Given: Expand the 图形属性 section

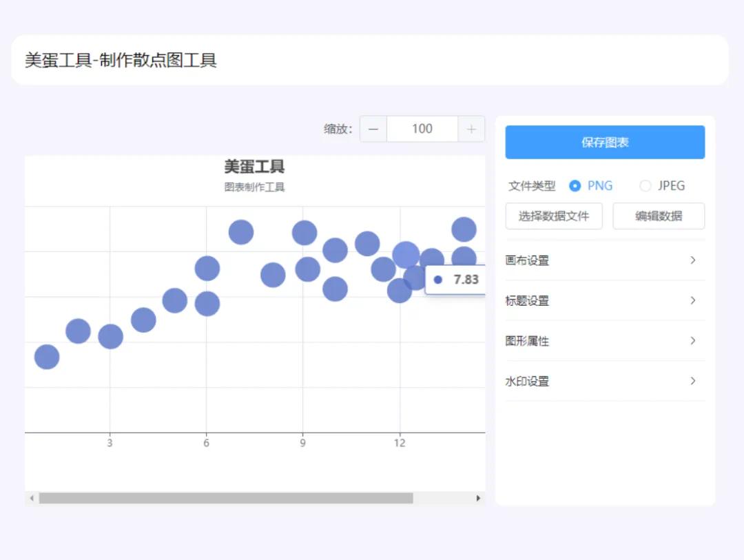Looking at the screenshot, I should coord(604,341).
